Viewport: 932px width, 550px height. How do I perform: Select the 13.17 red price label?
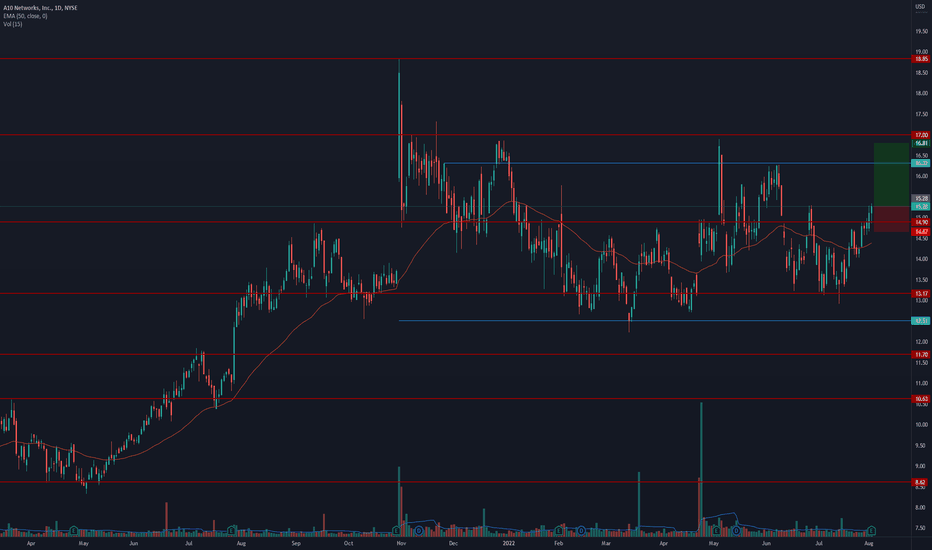[921, 294]
